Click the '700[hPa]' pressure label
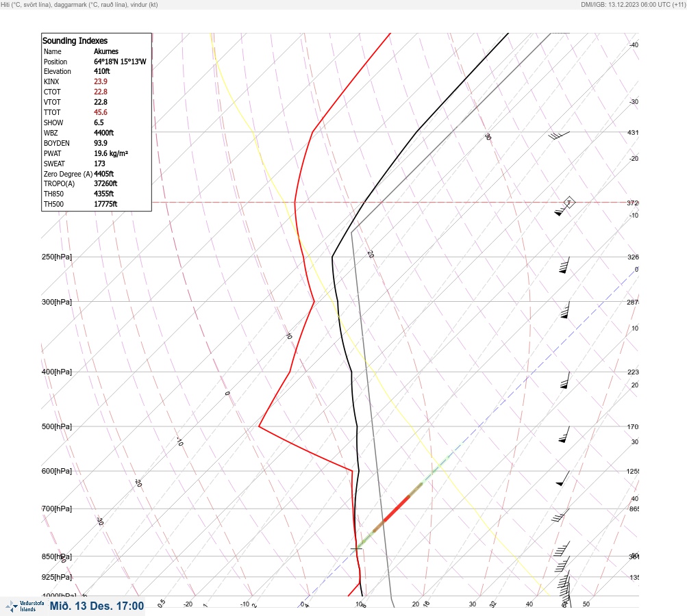Screen dimensions: 687x616 pos(57,509)
